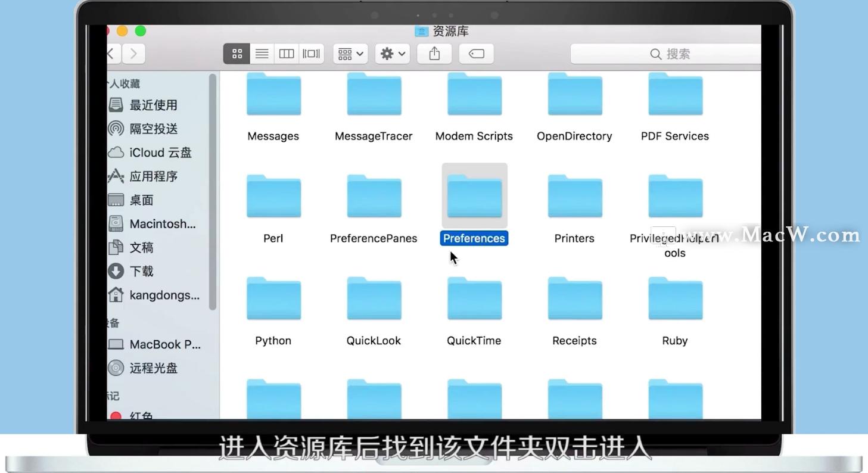Select the Python folder
Viewport: 868px width, 473px height.
point(273,298)
